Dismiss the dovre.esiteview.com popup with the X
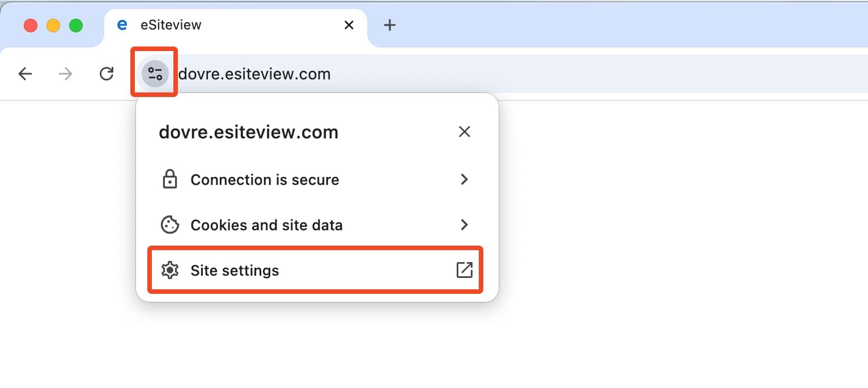The image size is (868, 388). click(x=465, y=132)
